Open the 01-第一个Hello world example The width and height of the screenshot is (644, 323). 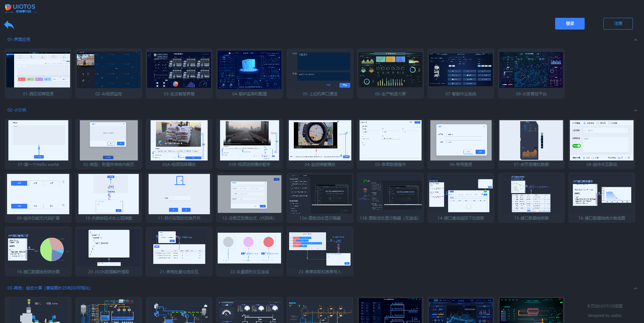point(38,141)
